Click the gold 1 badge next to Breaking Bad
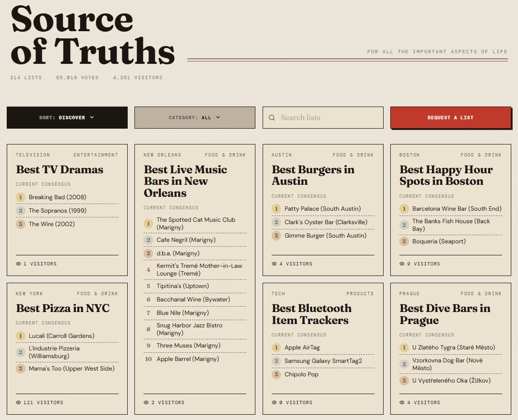Image resolution: width=518 pixels, height=420 pixels. (21, 197)
